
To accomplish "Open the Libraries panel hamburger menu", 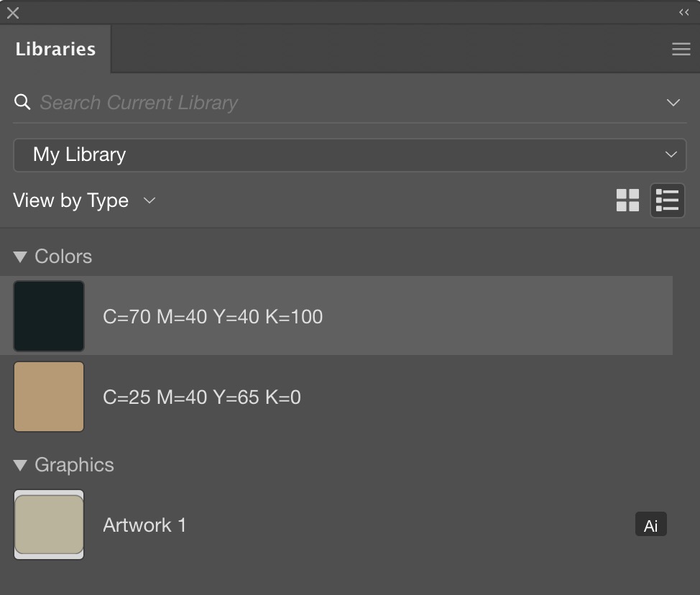I will (681, 49).
